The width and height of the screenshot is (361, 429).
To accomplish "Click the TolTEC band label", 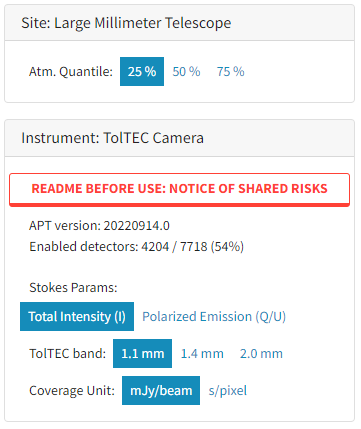I will [x=67, y=353].
